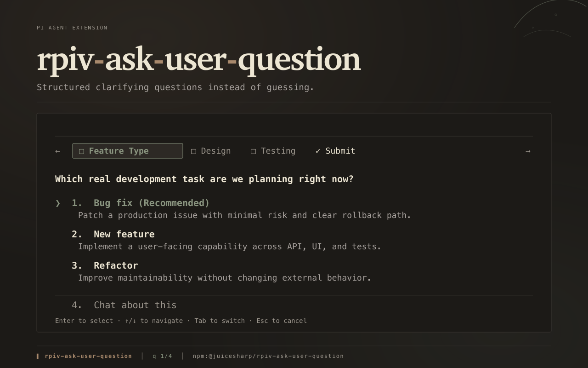Screen dimensions: 588x368
Task: Click the npm:@juicesharp package name in the footer
Action: (x=268, y=356)
